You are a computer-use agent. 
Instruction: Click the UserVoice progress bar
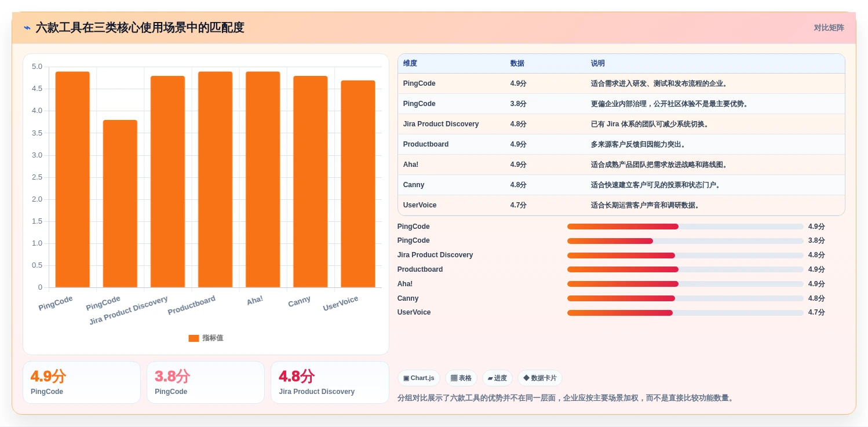(685, 313)
